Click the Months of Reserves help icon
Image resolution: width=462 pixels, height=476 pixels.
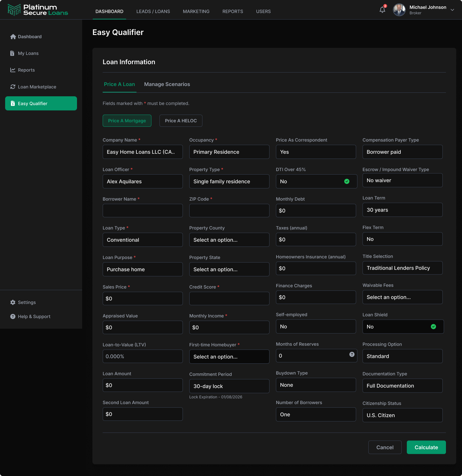pyautogui.click(x=352, y=354)
